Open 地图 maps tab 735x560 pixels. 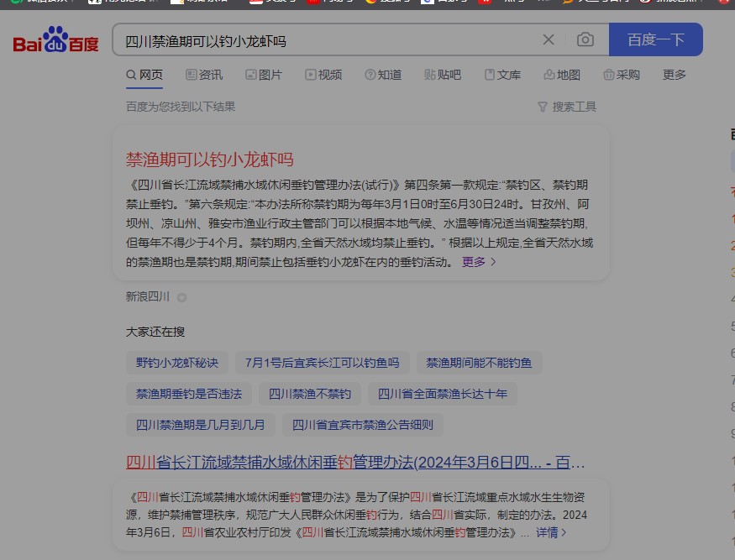tap(562, 75)
